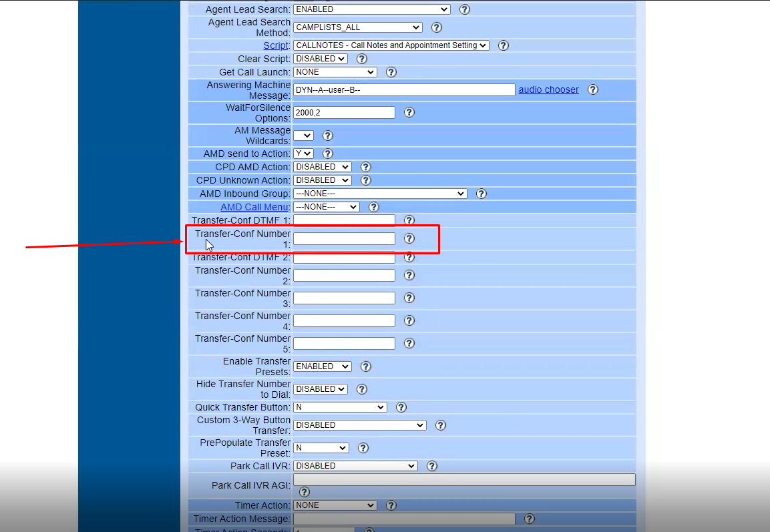Open help for AMD send to Action

pyautogui.click(x=327, y=154)
